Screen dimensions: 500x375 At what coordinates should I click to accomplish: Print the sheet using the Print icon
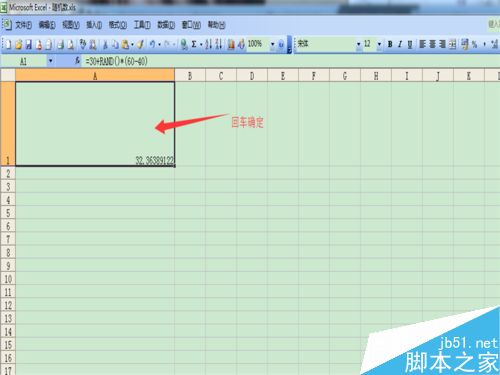pos(60,44)
